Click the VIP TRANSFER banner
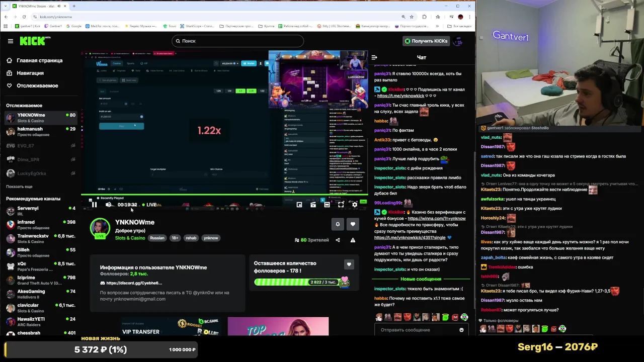This screenshot has width=644, height=362. [x=171, y=326]
